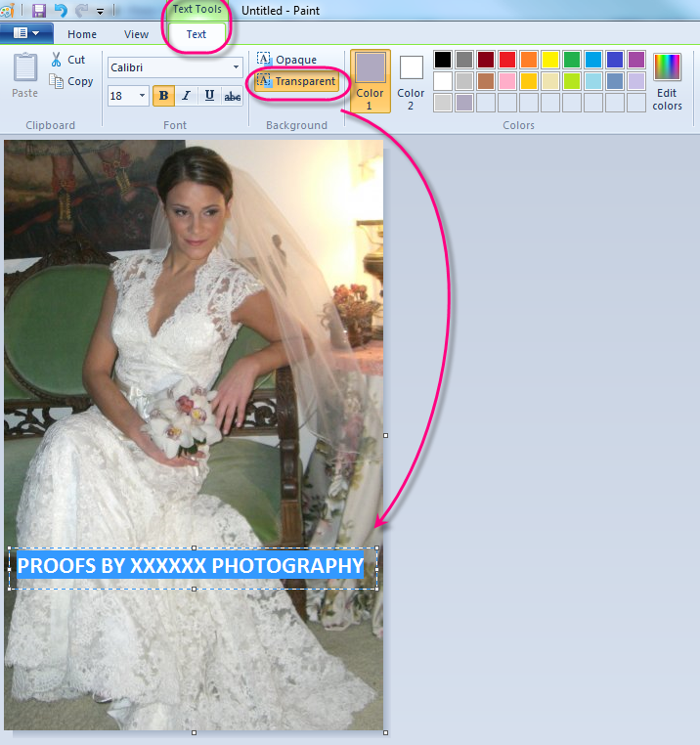700x745 pixels.
Task: Pick the orange color swatch
Action: [529, 60]
